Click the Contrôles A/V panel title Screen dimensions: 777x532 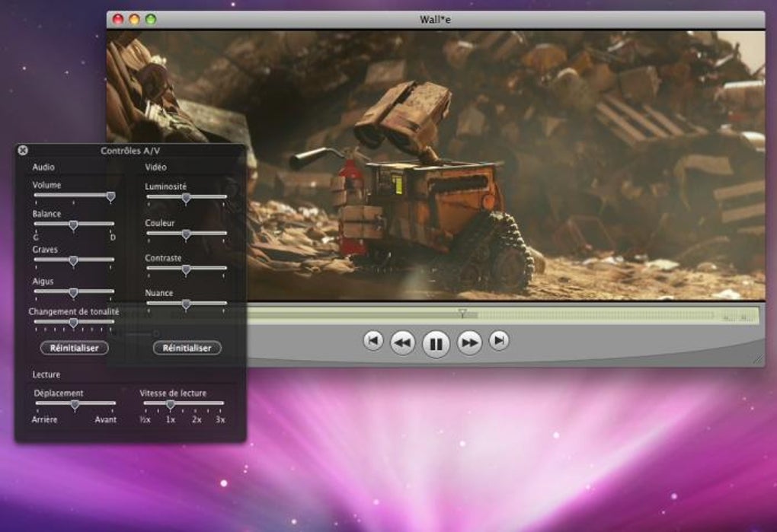130,151
